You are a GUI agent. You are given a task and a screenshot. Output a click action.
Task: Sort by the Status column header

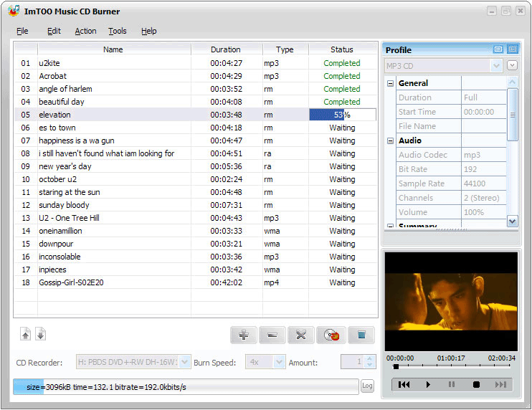coord(343,49)
